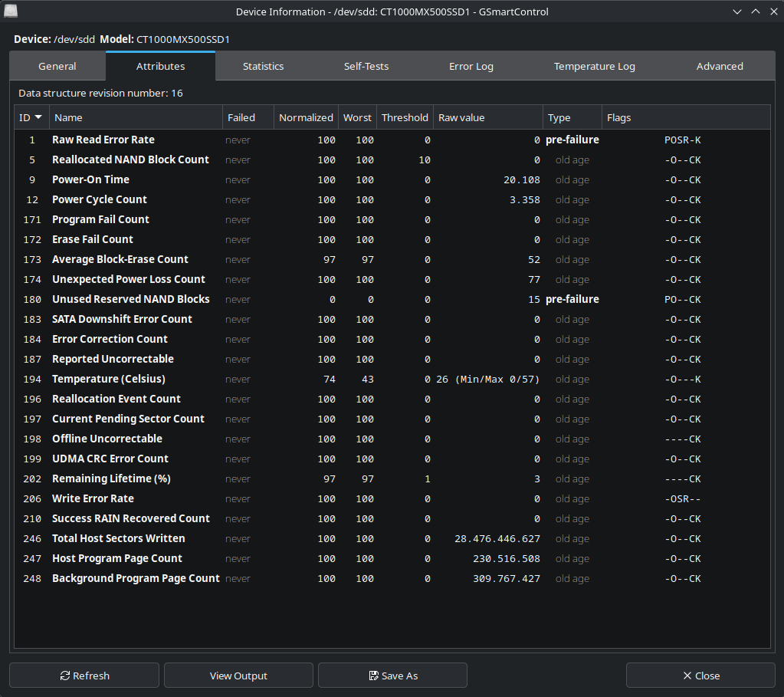Sort by the Worst column header
The width and height of the screenshot is (784, 697).
[x=357, y=117]
